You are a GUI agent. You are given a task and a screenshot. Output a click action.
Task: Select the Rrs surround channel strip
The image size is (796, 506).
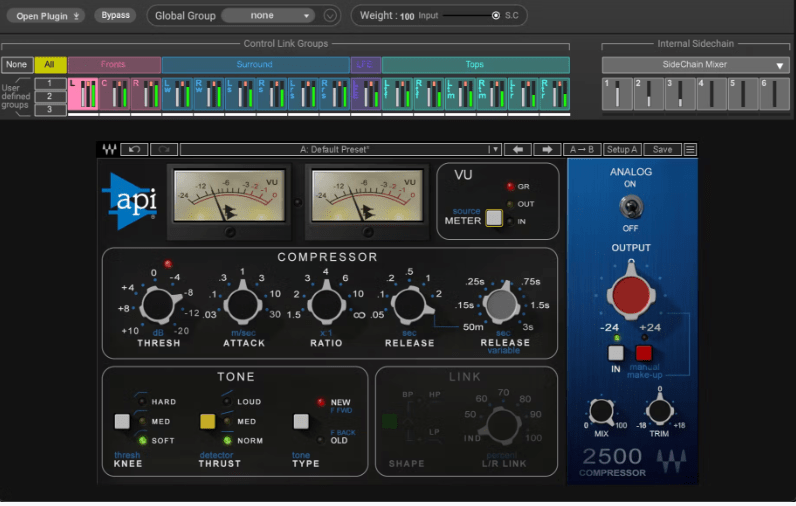pyautogui.click(x=335, y=94)
